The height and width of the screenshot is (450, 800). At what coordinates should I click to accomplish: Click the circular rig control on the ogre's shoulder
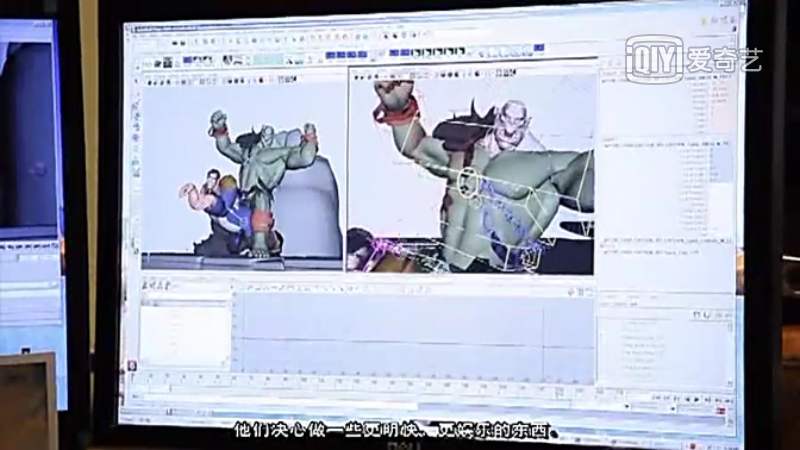tap(467, 182)
